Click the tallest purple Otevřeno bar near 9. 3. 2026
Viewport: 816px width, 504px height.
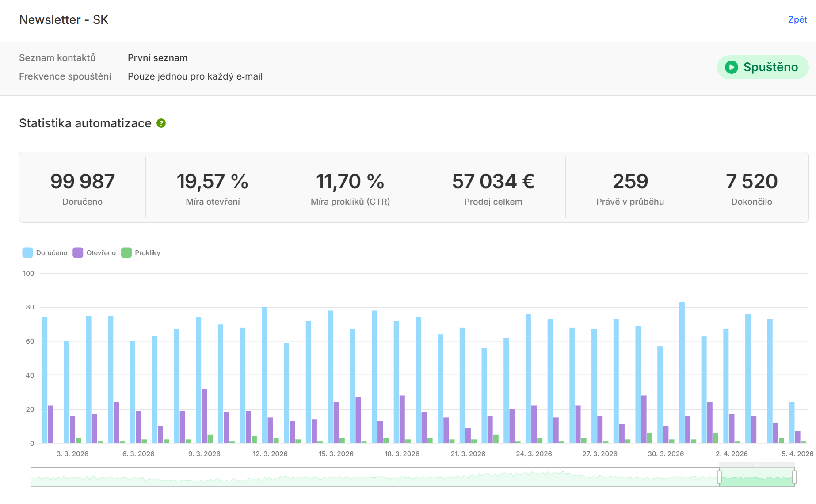pyautogui.click(x=204, y=416)
